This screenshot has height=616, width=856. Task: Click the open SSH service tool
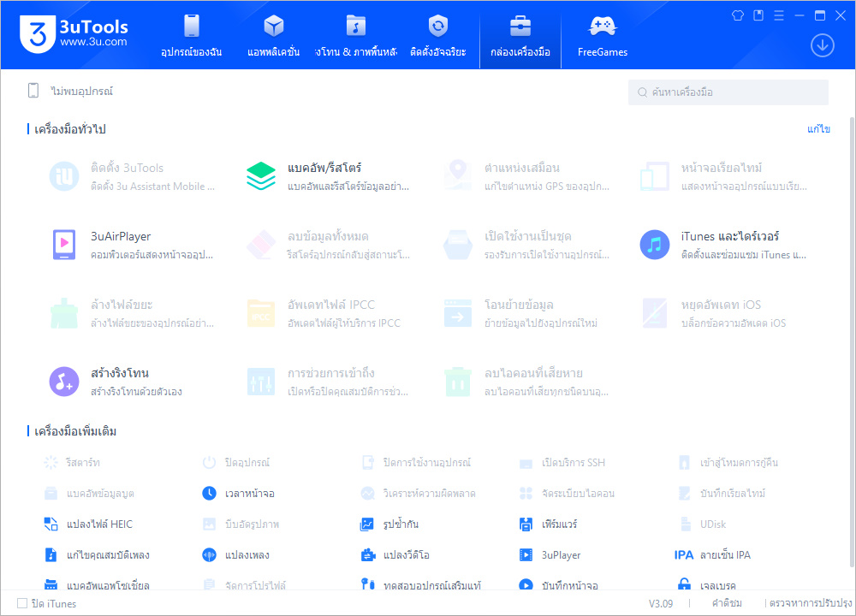point(562,463)
